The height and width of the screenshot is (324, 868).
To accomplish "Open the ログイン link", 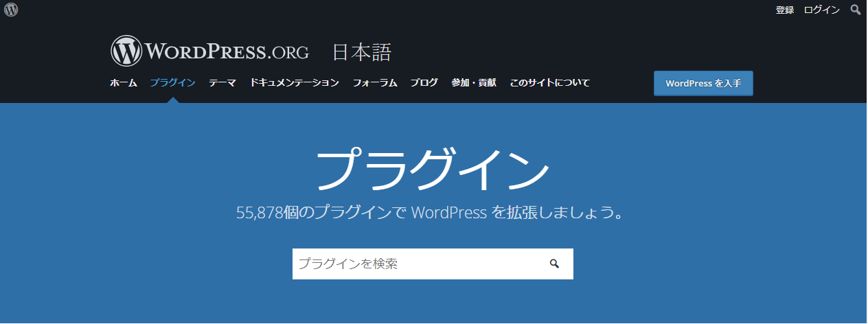I will [822, 10].
